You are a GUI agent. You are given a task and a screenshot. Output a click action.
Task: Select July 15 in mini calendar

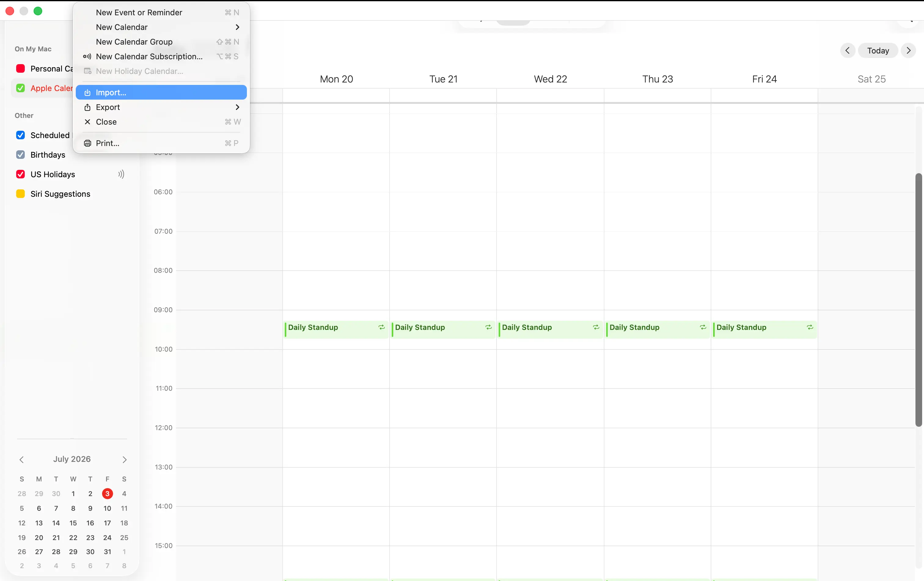click(73, 523)
